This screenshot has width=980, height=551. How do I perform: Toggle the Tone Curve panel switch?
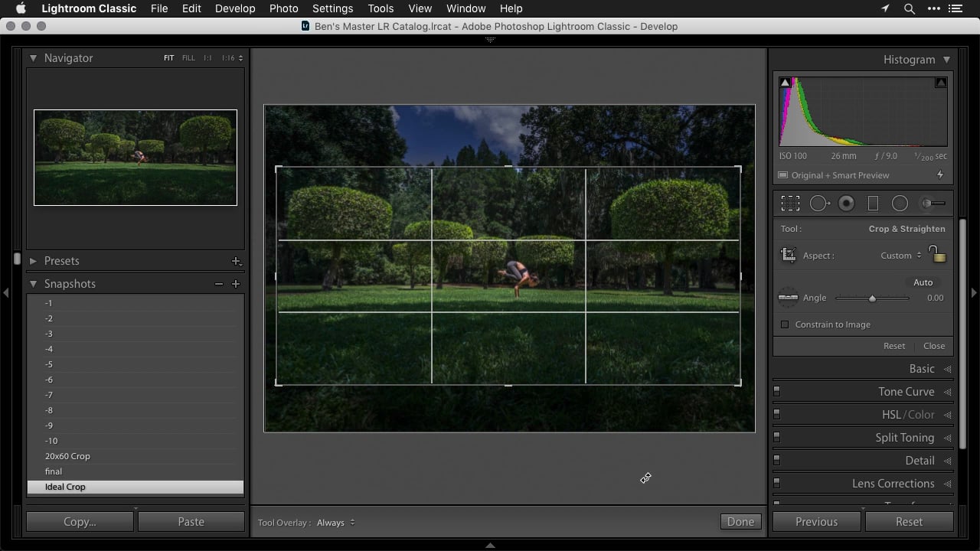click(x=776, y=391)
